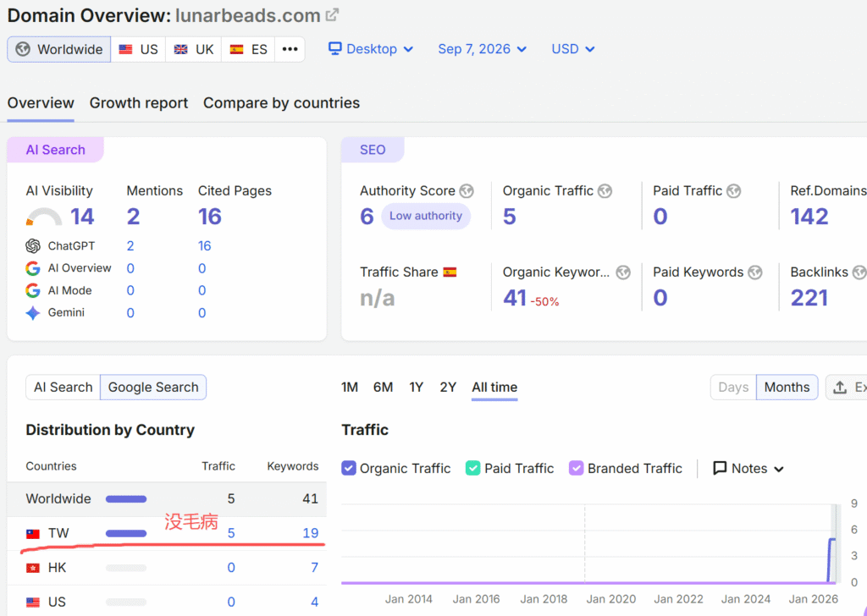Viewport: 867px width, 616px height.
Task: Select the UK flag database
Action: [x=194, y=49]
